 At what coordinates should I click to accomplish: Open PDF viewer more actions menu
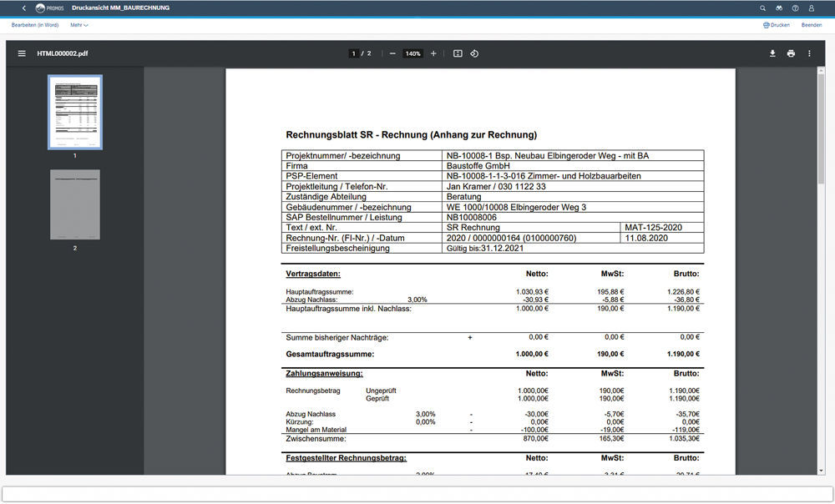(x=809, y=53)
